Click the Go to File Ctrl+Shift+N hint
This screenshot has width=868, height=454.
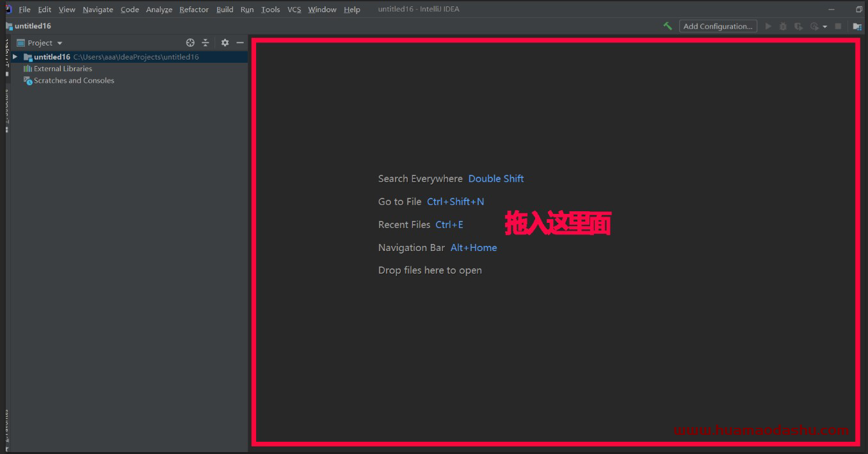[x=431, y=202]
